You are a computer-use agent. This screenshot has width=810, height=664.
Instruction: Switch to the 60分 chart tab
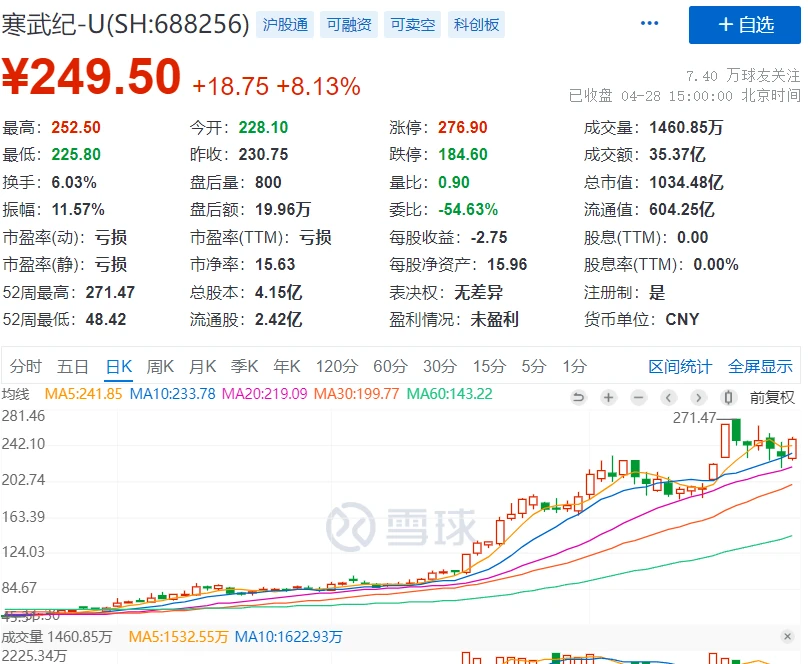pyautogui.click(x=389, y=366)
